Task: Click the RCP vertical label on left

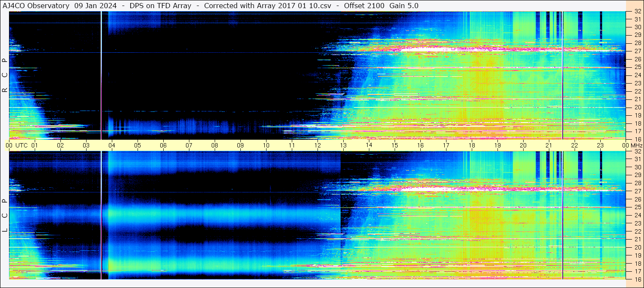Action: click(5, 75)
